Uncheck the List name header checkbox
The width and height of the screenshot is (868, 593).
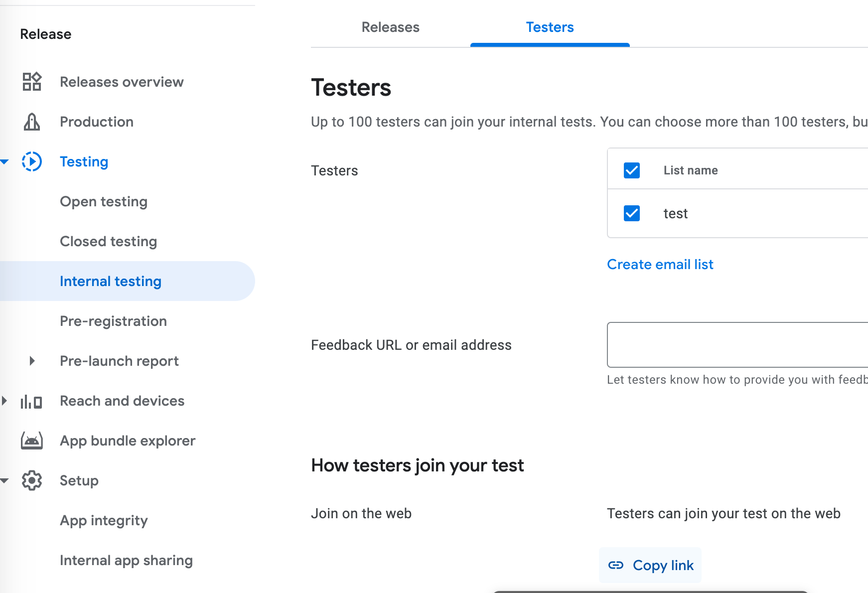click(x=632, y=170)
